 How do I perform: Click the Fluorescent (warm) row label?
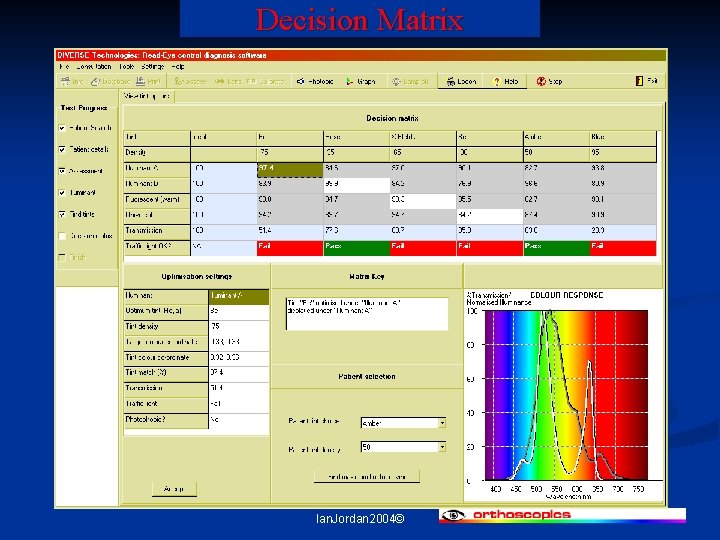tap(157, 200)
